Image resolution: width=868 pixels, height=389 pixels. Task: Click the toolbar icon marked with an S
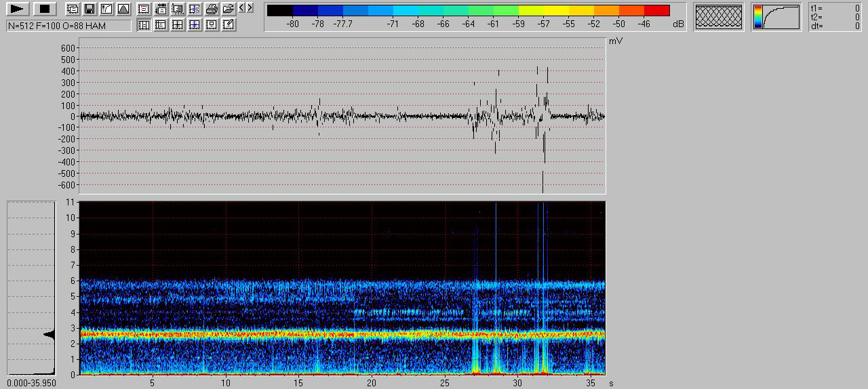coord(195,9)
